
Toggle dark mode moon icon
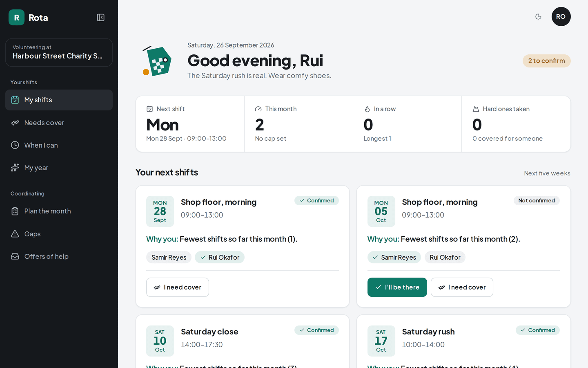tap(538, 17)
